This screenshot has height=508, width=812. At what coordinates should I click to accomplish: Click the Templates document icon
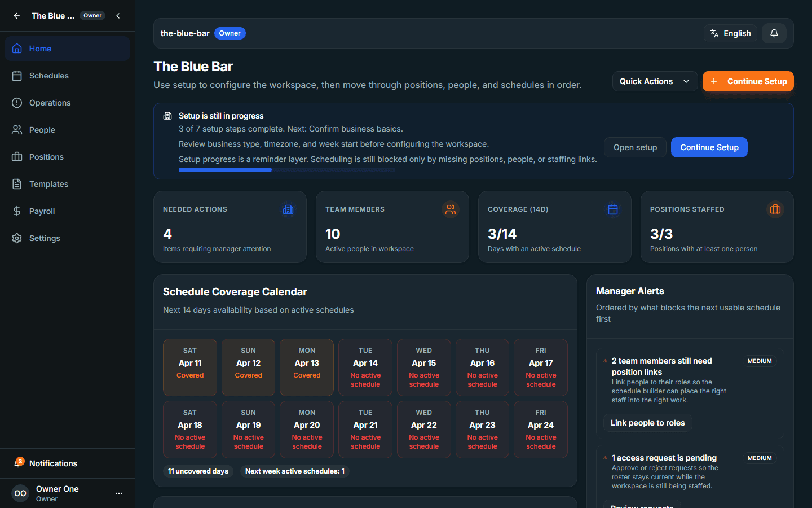(17, 184)
